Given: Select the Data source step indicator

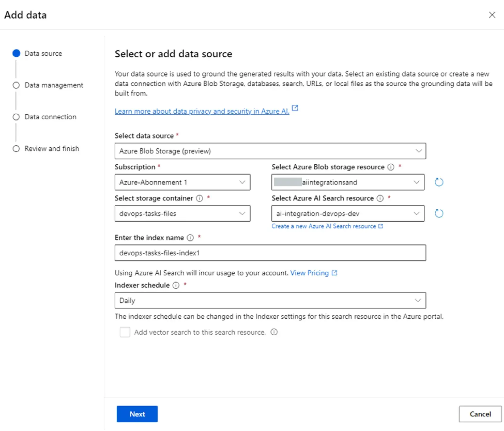Looking at the screenshot, I should coord(16,53).
